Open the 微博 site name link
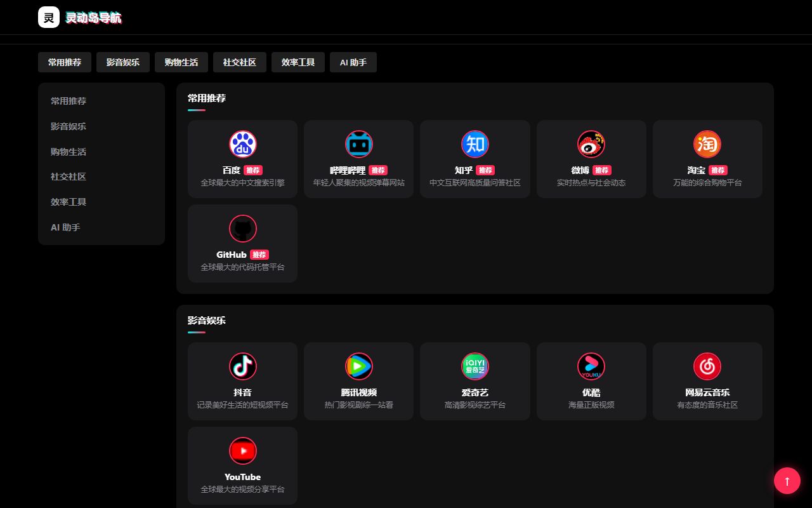This screenshot has height=508, width=812. click(580, 170)
